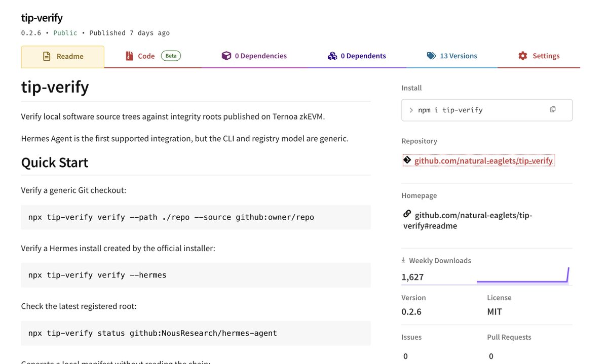Screen dimensions: 608x364
Task: Open the homepage tip-verify#readme link
Action: point(468,220)
